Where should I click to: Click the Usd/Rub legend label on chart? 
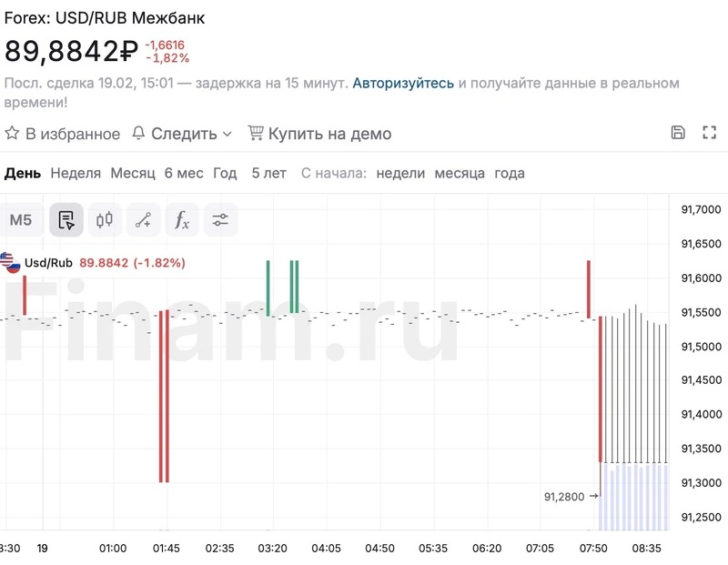coord(48,263)
